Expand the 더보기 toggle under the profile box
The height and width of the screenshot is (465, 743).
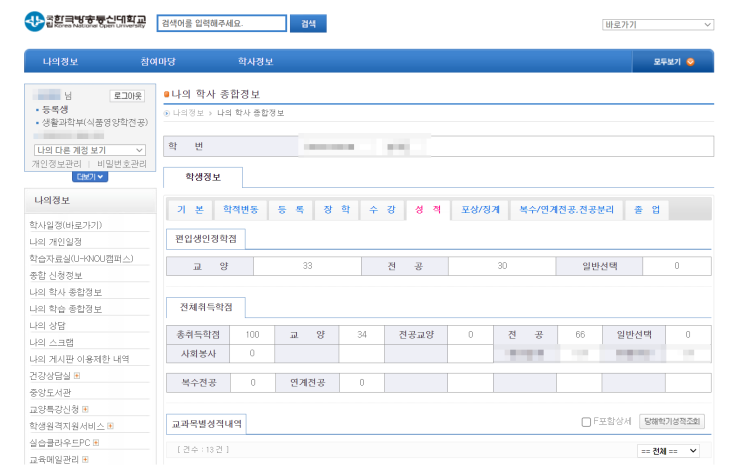[90, 177]
